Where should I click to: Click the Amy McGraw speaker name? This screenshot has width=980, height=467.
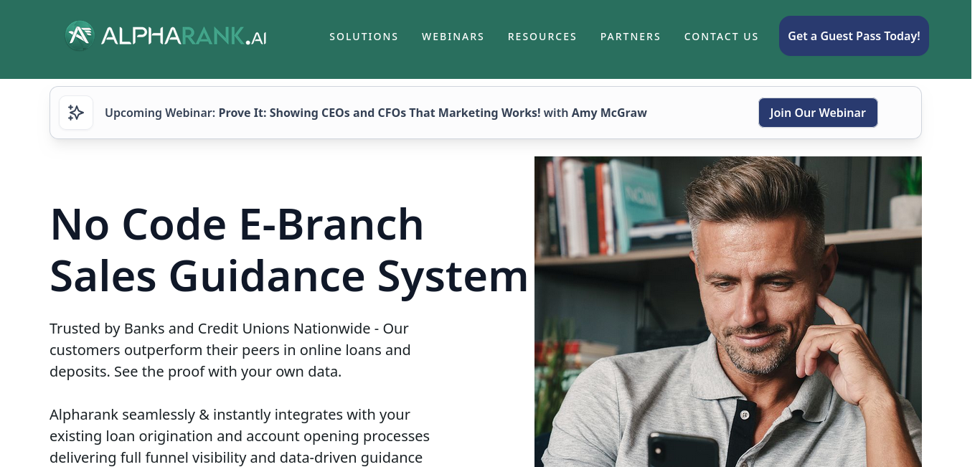click(609, 113)
